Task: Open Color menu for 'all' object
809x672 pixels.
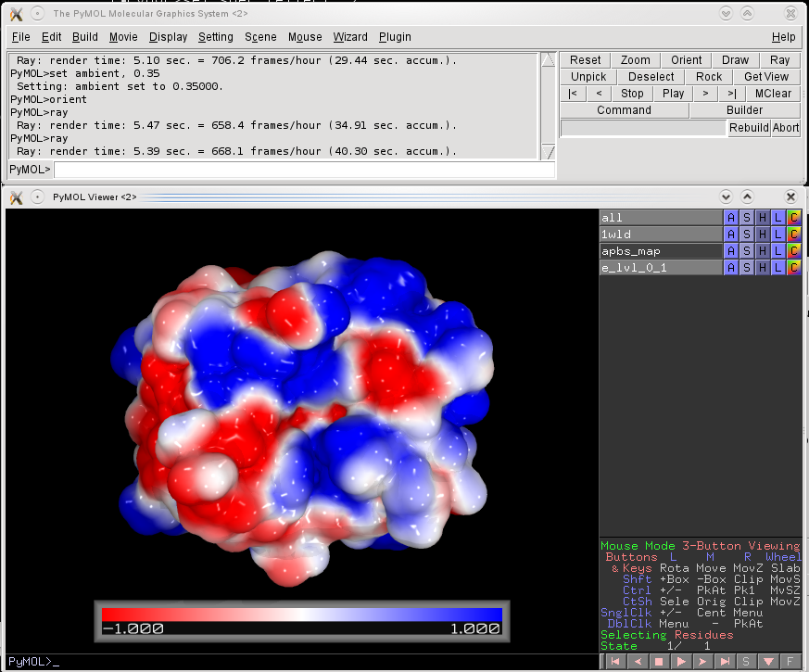Action: click(793, 218)
